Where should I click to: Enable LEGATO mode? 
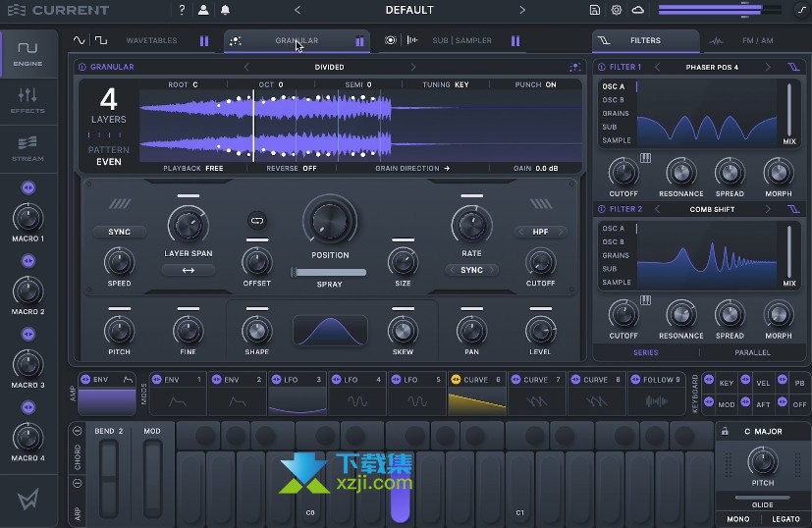(785, 519)
